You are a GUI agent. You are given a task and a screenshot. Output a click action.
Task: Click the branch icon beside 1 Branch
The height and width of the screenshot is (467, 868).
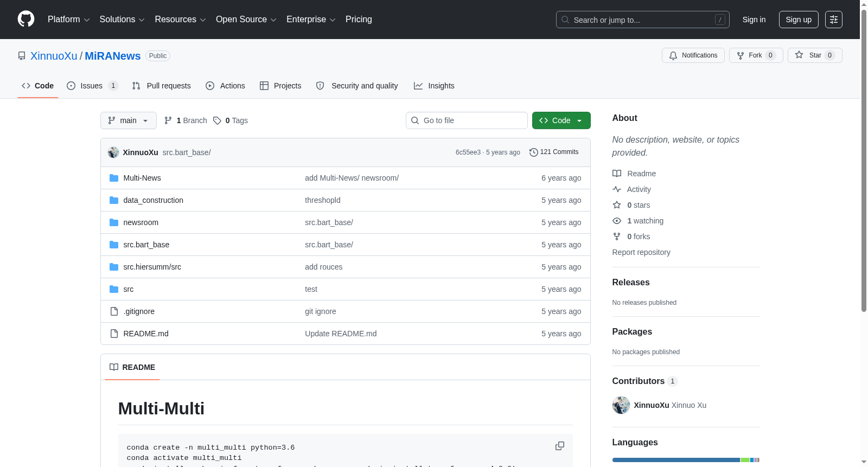(x=168, y=120)
